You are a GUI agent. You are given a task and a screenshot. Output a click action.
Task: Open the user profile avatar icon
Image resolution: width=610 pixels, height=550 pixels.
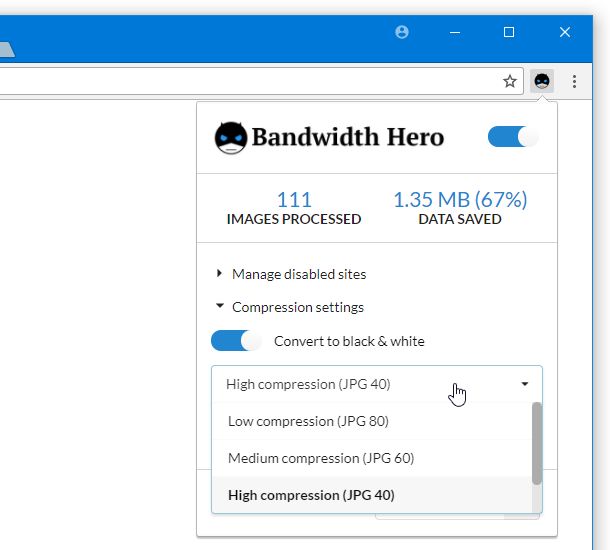[x=402, y=32]
